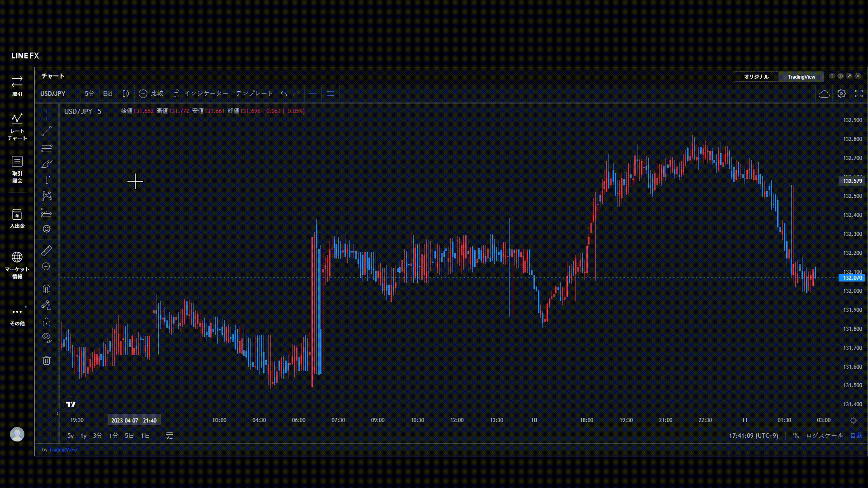Select the trend line drawing tool
The width and height of the screenshot is (868, 488).
coord(47,131)
